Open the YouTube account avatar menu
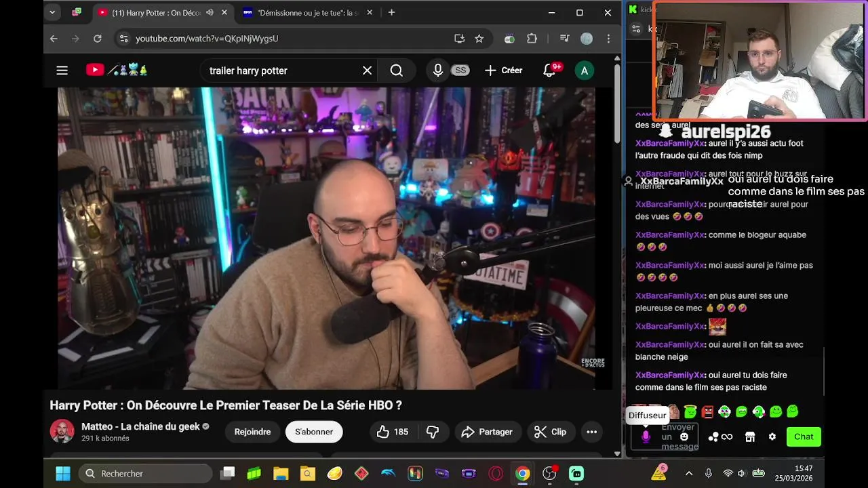This screenshot has width=868, height=488. click(x=584, y=70)
